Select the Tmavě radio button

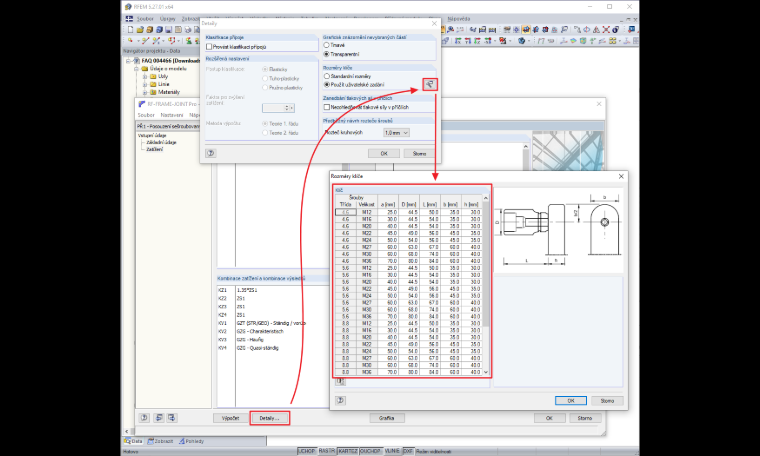[x=327, y=45]
